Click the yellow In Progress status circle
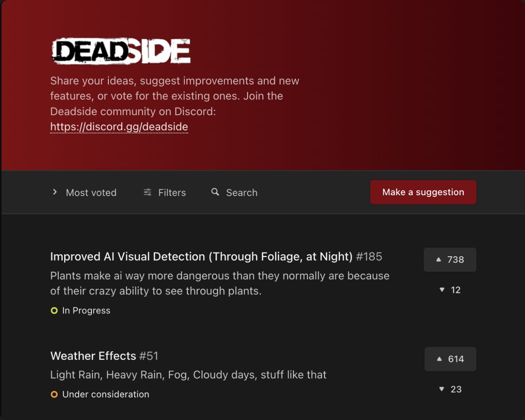525x420 pixels. point(54,311)
